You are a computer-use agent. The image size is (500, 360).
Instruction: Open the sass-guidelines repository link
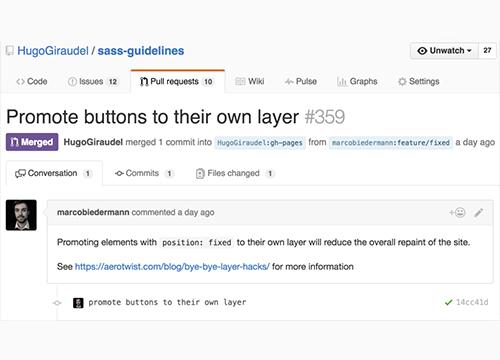coord(141,51)
